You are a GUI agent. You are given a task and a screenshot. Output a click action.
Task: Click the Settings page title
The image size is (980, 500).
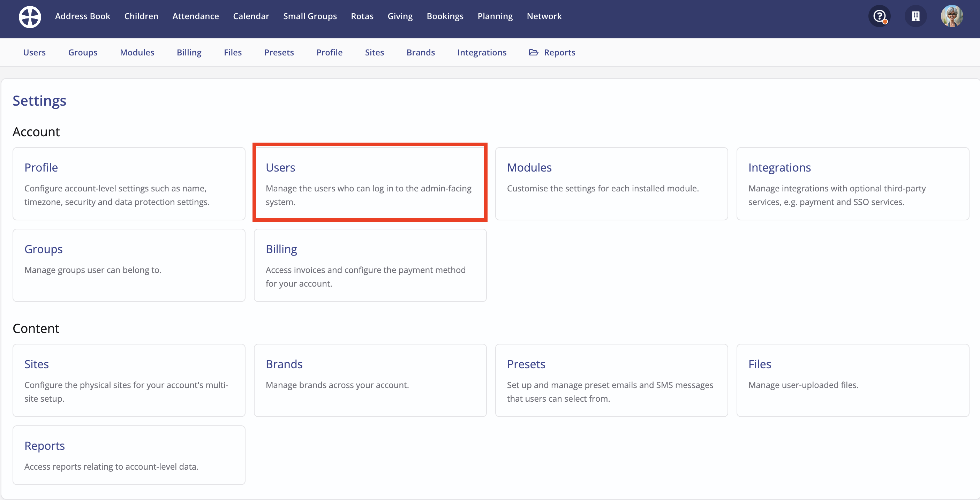pos(39,101)
